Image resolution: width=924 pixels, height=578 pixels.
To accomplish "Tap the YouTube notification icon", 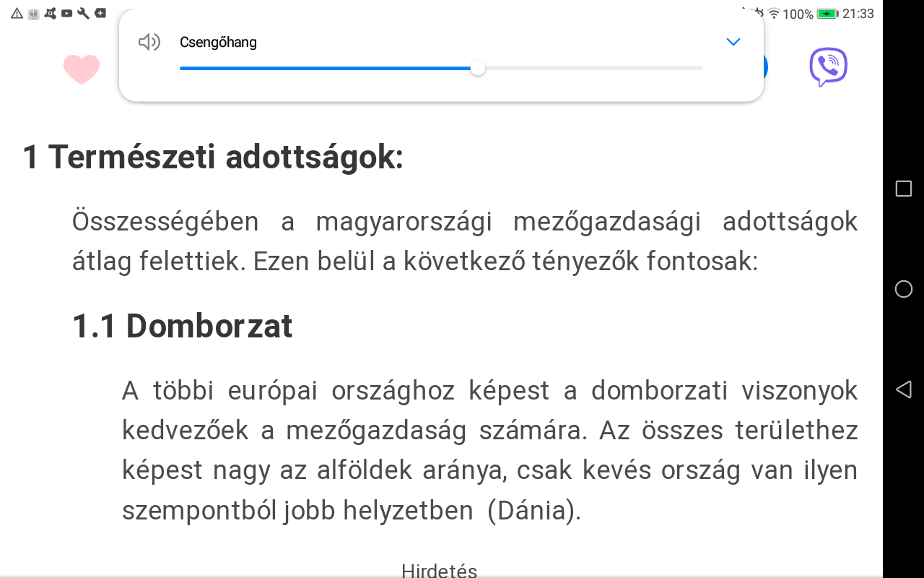I will 67,13.
